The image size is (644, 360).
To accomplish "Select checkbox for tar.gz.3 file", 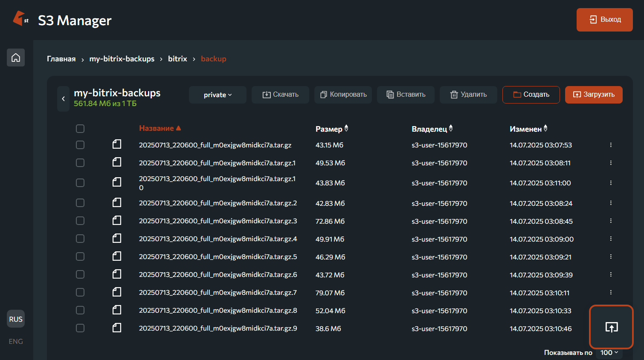I will click(80, 221).
